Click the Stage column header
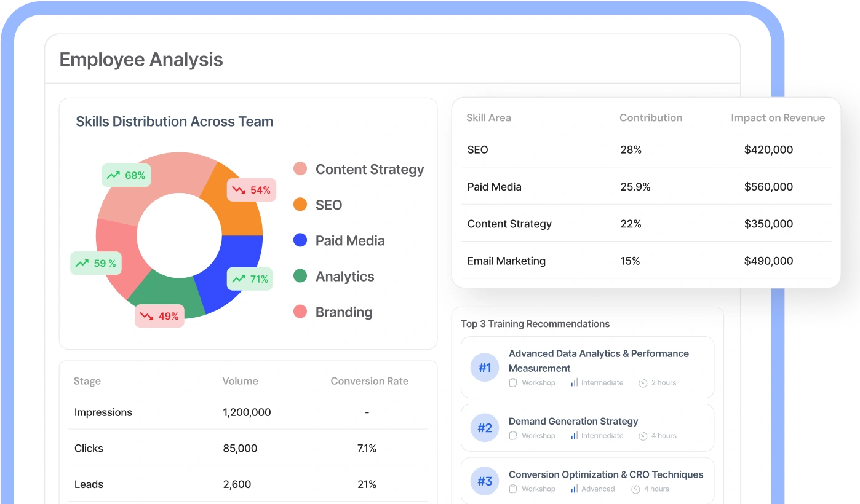 pos(87,381)
